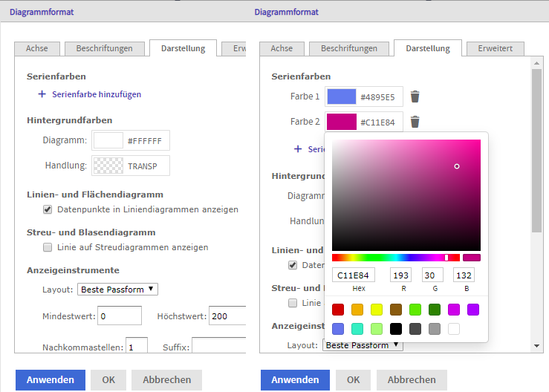Open Layout dropdown in left dialog
549x392 pixels.
pos(117,289)
